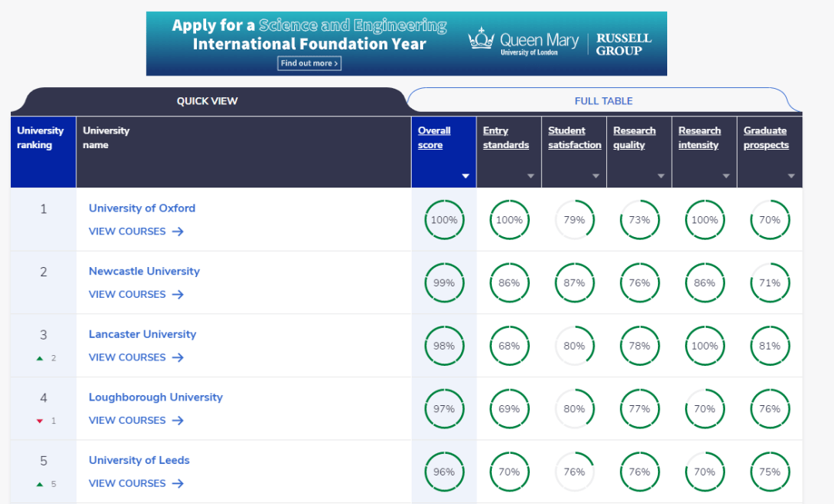Click the Research intensity sort arrow
Screen dimensions: 834x504
(726, 176)
